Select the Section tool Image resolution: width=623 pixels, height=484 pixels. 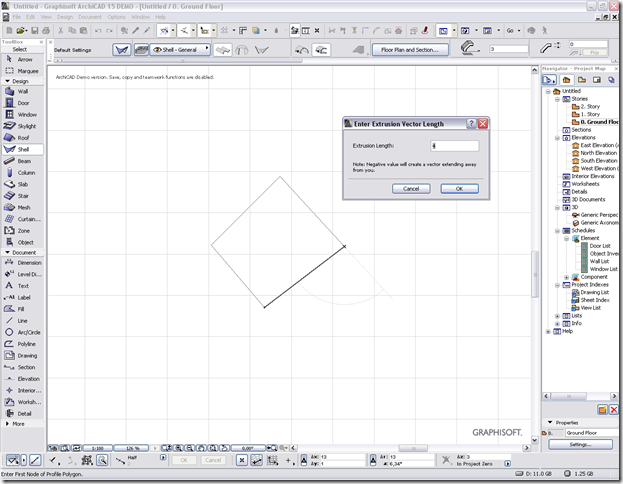tap(22, 367)
